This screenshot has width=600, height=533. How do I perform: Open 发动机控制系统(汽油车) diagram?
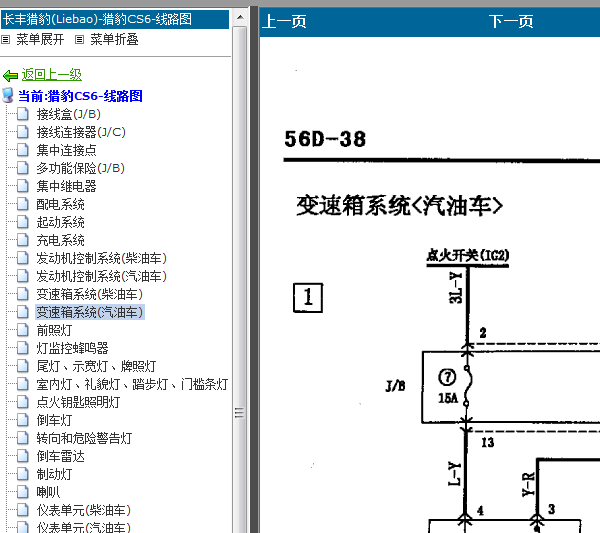[x=101, y=276]
